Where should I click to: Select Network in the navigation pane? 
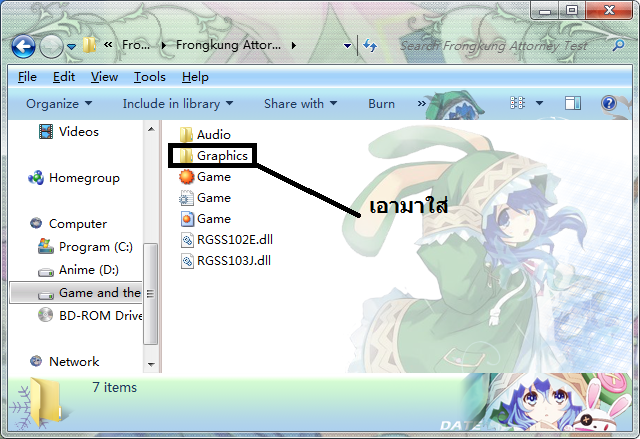click(74, 361)
